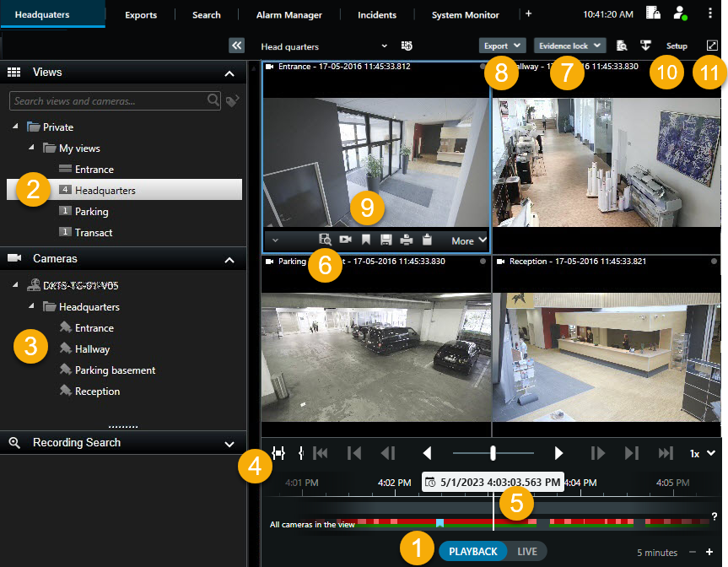Click the playback speed slider handle

point(493,453)
